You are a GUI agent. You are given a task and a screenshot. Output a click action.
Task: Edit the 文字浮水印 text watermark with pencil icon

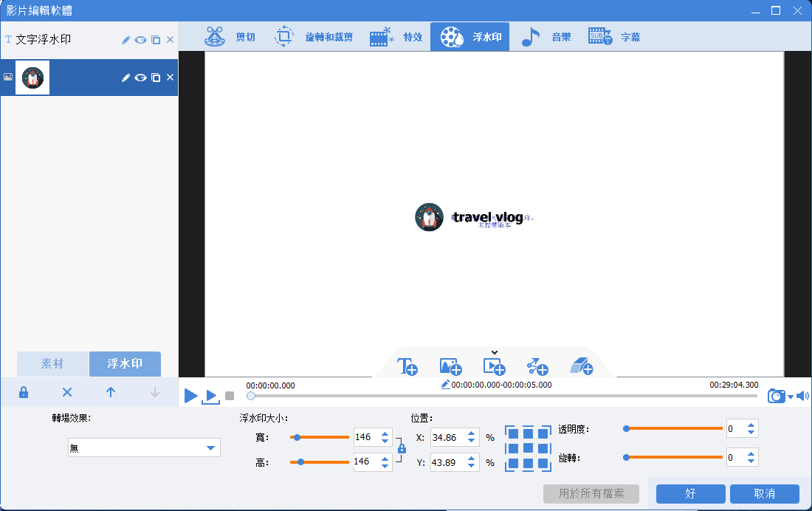(x=125, y=40)
